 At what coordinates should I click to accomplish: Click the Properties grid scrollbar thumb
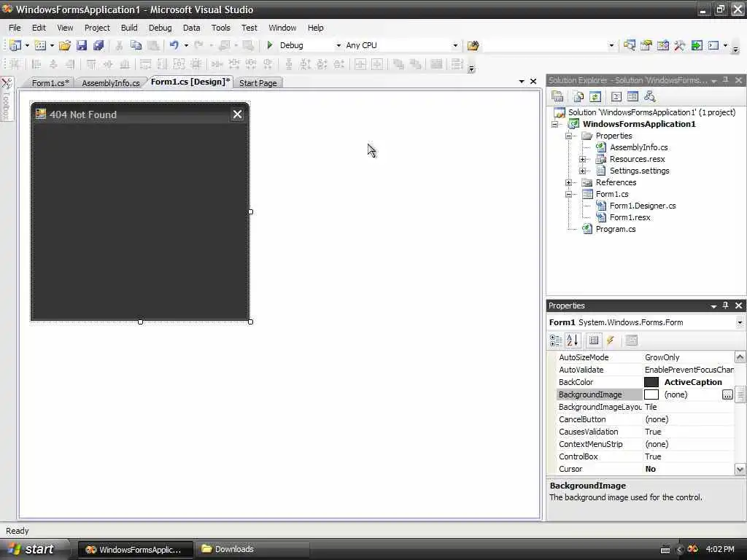(740, 394)
